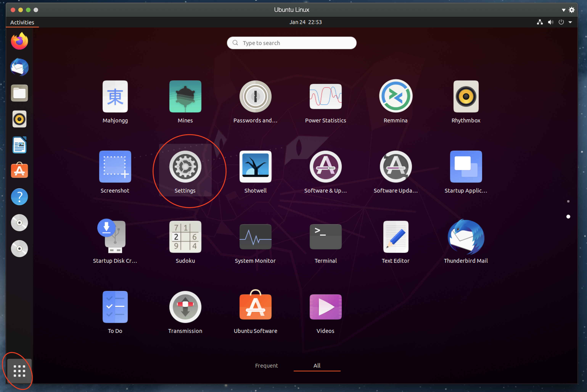Expand the system menu arrow in top bar
The width and height of the screenshot is (587, 392).
[x=570, y=22]
